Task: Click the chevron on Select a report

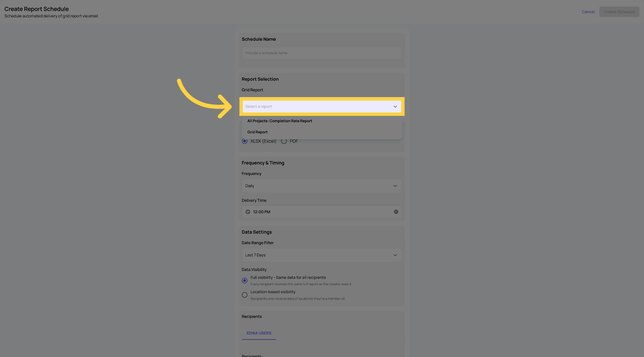Action: (x=395, y=106)
